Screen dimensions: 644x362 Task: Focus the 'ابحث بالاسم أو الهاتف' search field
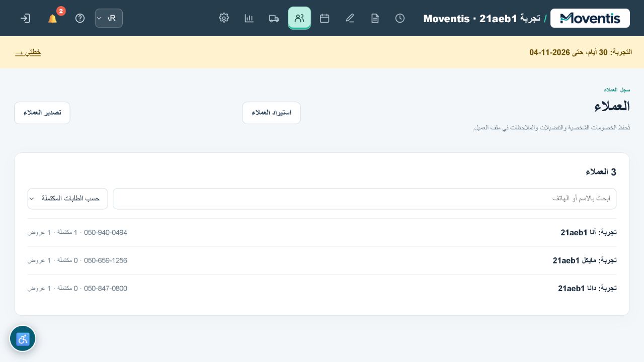(365, 199)
